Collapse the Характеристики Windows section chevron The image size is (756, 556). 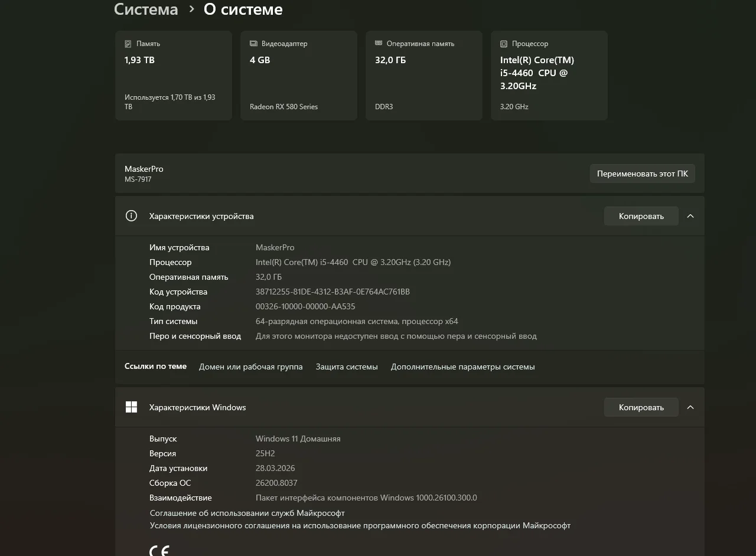690,407
